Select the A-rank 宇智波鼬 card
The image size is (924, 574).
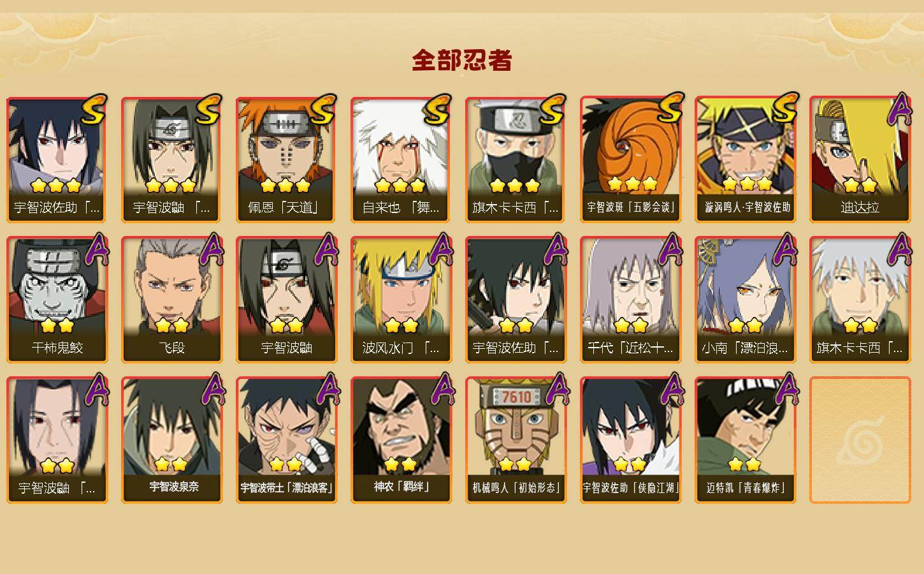click(286, 300)
